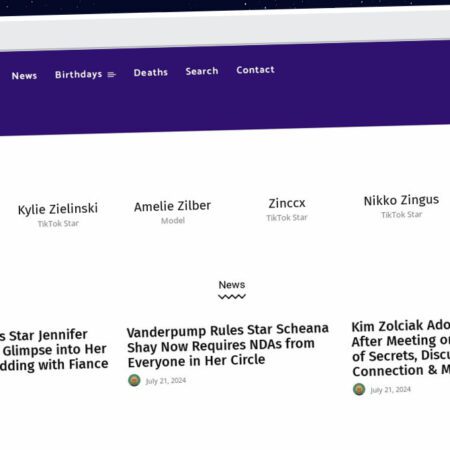Open the News menu item
This screenshot has width=450, height=450.
pos(24,76)
